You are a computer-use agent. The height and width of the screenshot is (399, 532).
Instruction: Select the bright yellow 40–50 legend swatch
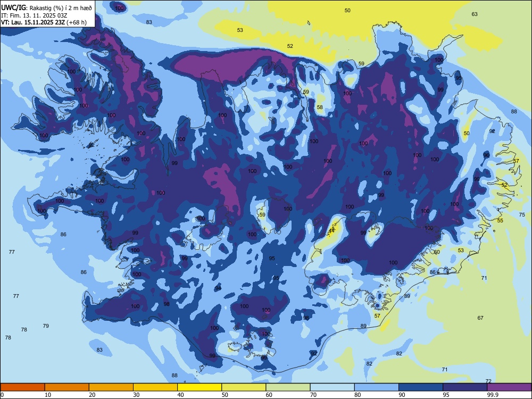pos(199,387)
